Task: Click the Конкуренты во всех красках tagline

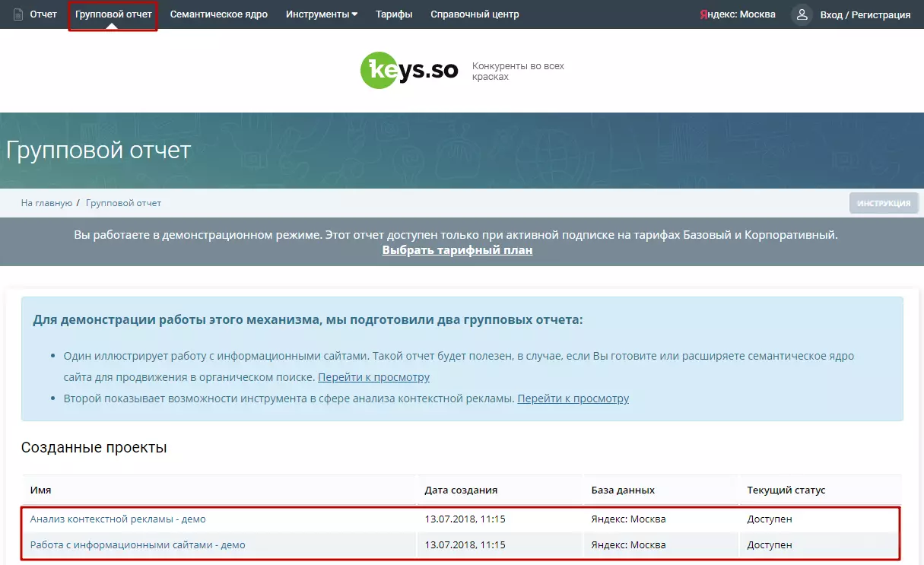Action: point(518,71)
